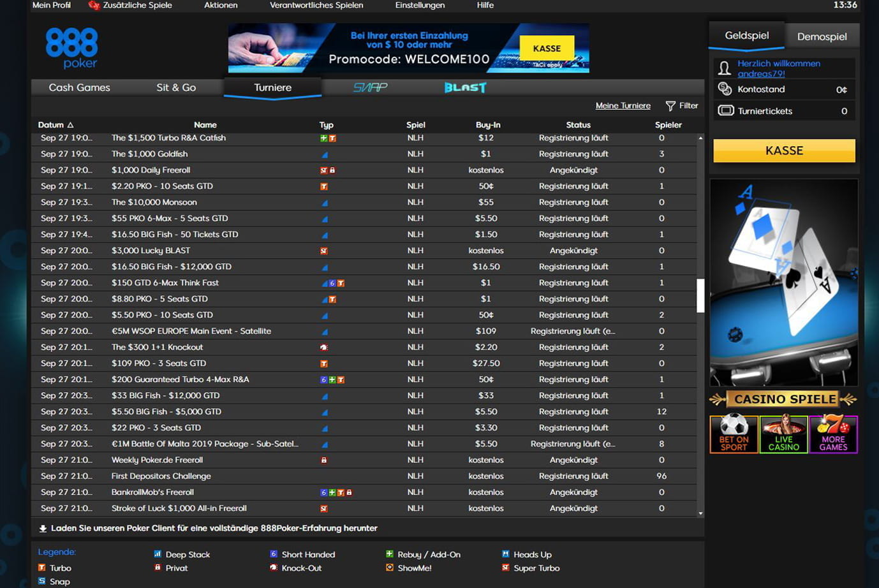Click the Short Handed legend icon
This screenshot has width=879, height=588.
tap(274, 554)
